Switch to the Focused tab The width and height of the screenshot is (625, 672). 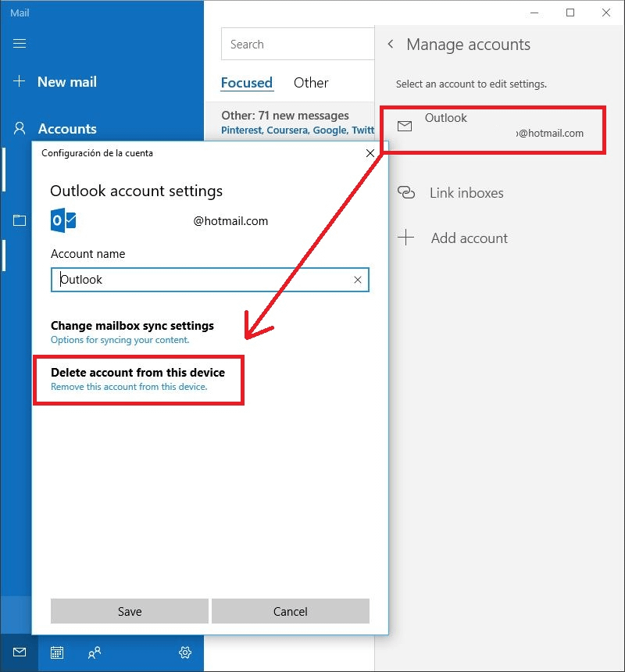point(247,82)
